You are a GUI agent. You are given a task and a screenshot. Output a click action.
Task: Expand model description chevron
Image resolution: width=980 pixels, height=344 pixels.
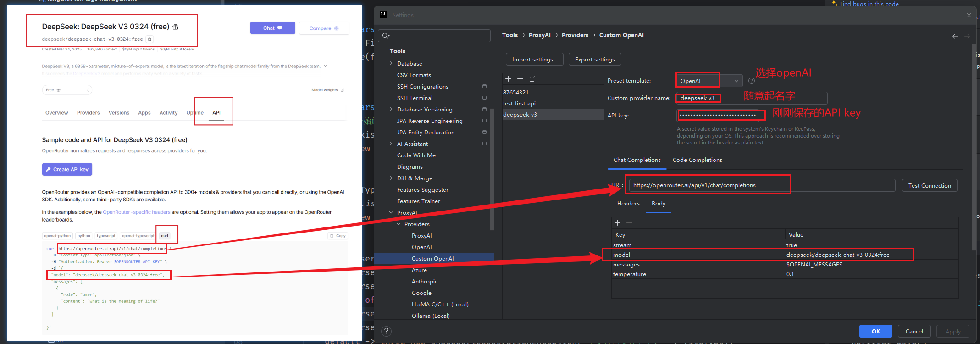[326, 66]
